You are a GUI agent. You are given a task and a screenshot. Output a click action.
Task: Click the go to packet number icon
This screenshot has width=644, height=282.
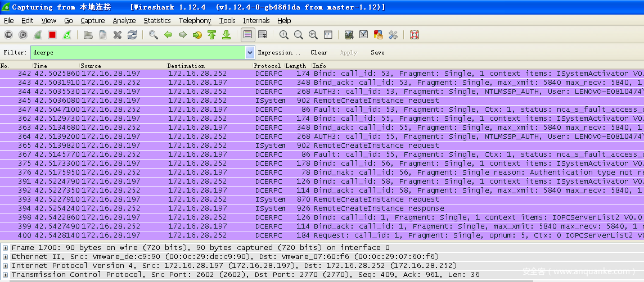197,35
